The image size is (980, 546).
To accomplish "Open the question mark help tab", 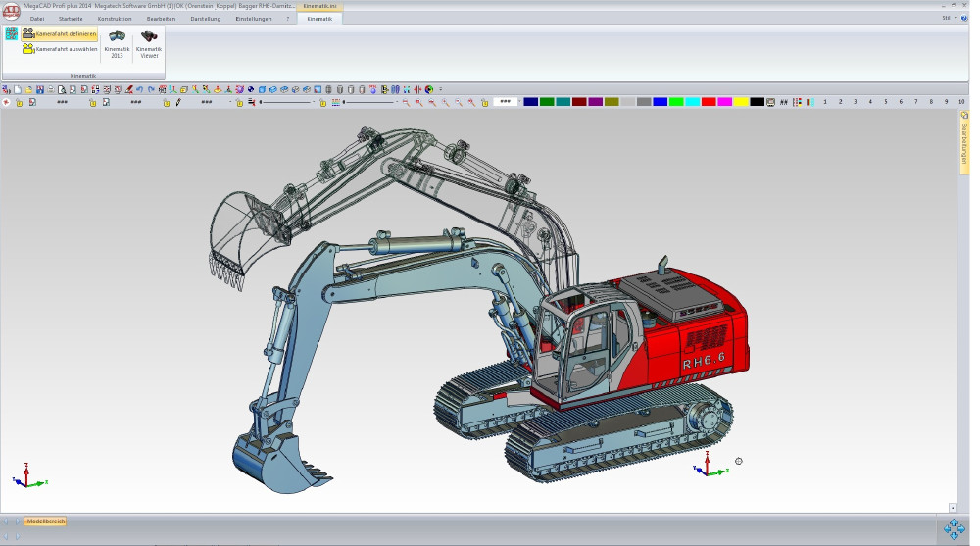I will (x=287, y=19).
